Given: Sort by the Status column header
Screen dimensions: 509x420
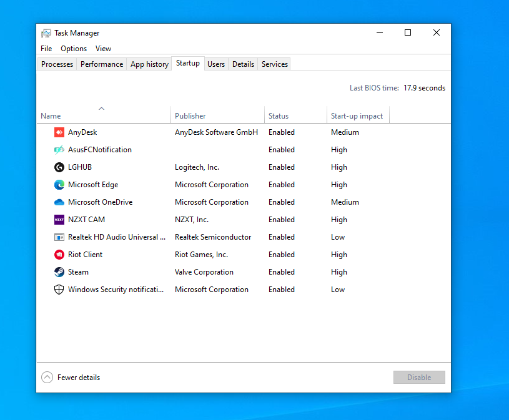Looking at the screenshot, I should (x=295, y=114).
